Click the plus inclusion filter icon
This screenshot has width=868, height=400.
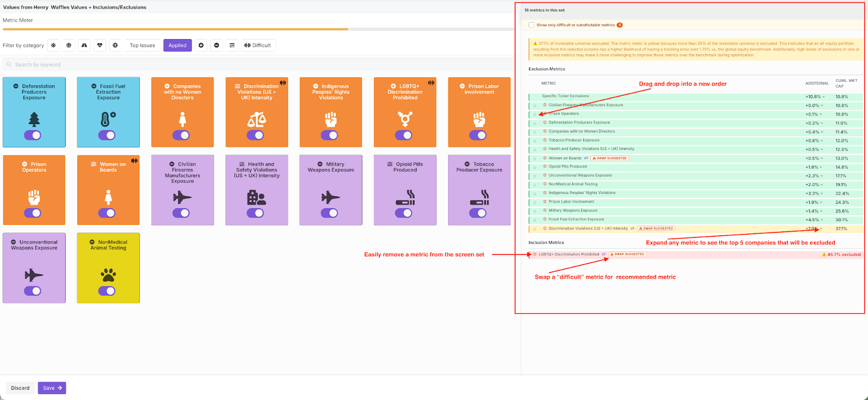201,46
